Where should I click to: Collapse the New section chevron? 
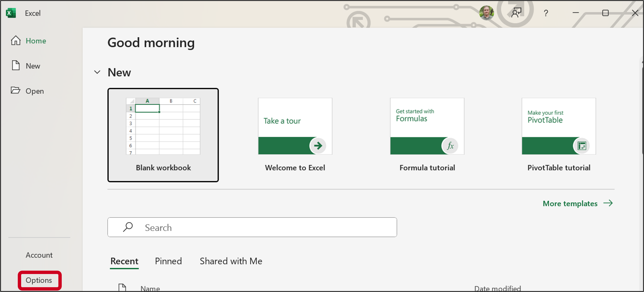click(x=97, y=72)
